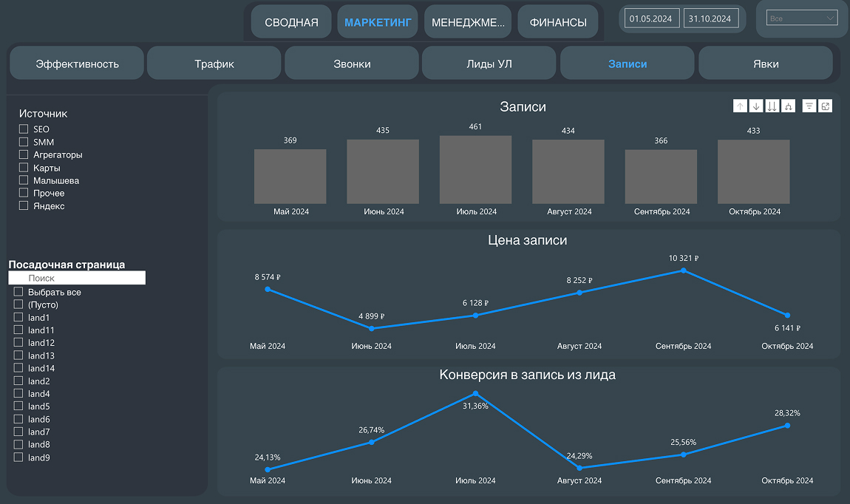850x504 pixels.
Task: Click the end date field 31.10.2024
Action: [x=710, y=18]
